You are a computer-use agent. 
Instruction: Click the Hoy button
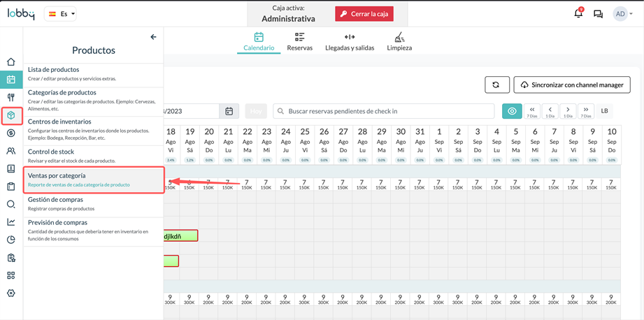coord(256,111)
